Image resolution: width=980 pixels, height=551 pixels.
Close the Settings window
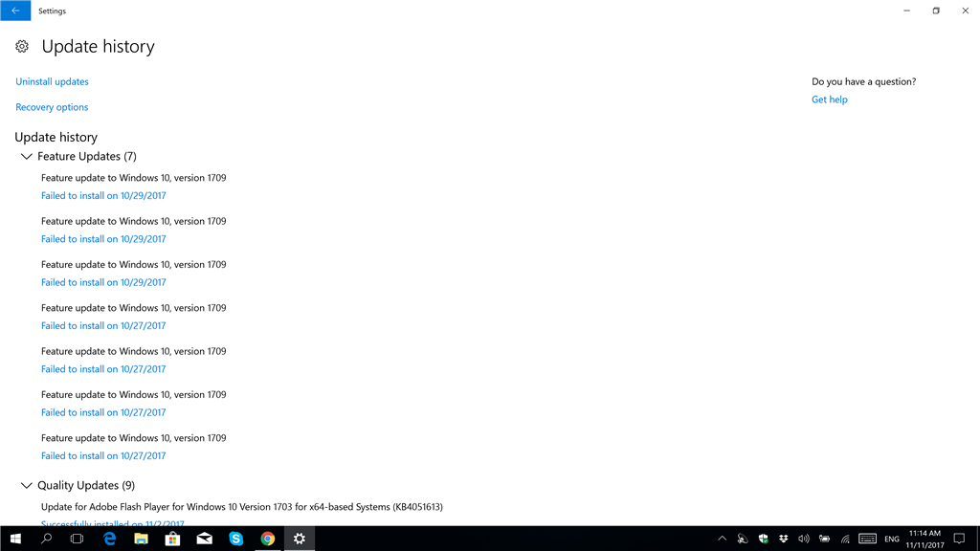966,11
